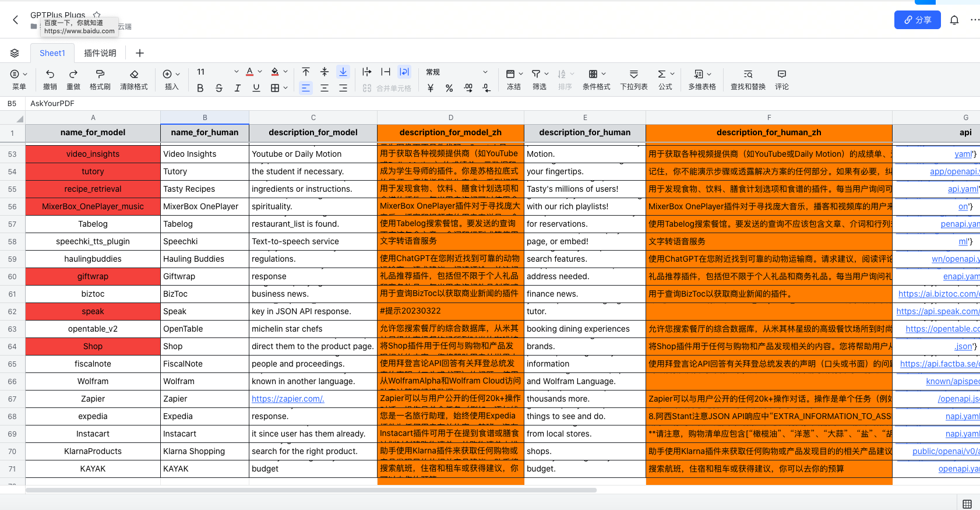
Task: Expand the fill color arrow
Action: click(x=285, y=72)
